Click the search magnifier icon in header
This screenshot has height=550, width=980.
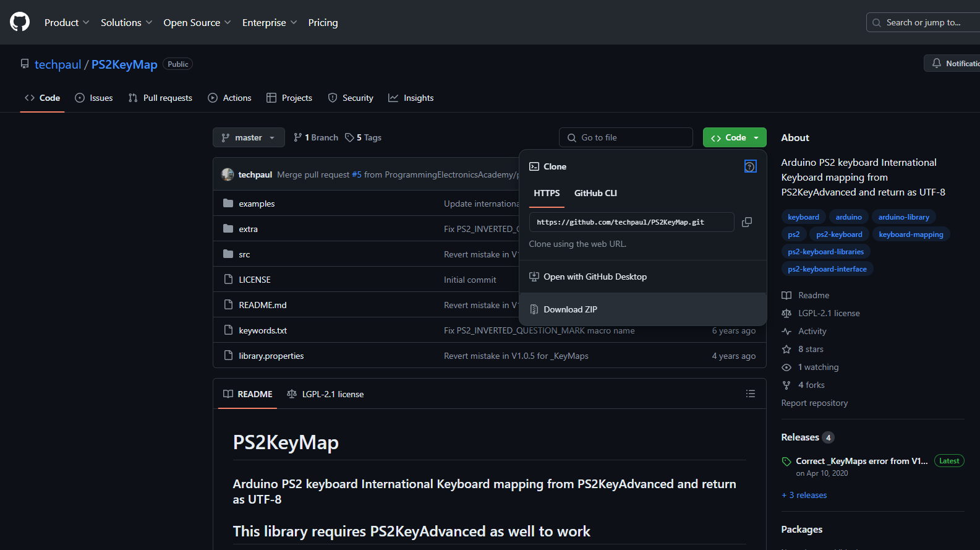(877, 23)
